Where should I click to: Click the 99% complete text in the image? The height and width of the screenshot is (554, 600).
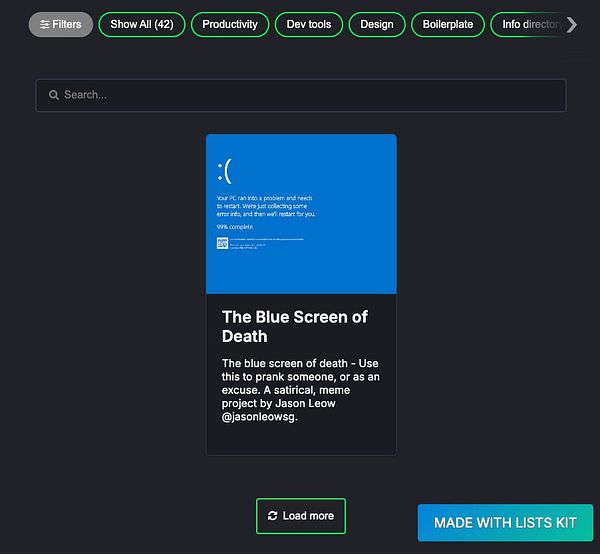(x=235, y=227)
